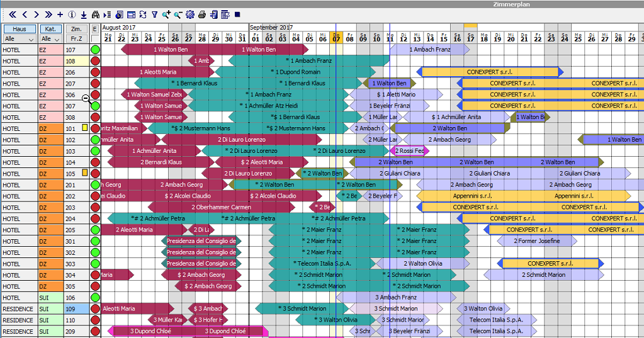Click green status circle for room 107
This screenshot has height=338, width=644.
tap(95, 50)
